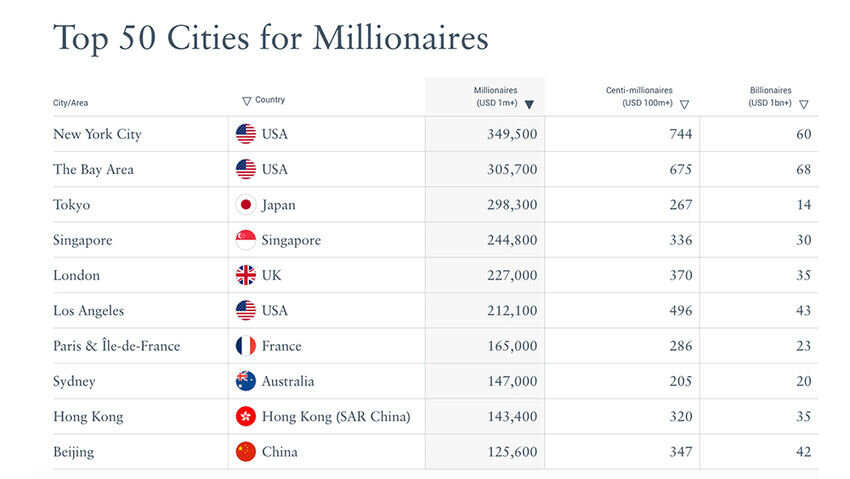Open the Country filter triangle
Image resolution: width=850 pixels, height=479 pixels.
[x=246, y=101]
